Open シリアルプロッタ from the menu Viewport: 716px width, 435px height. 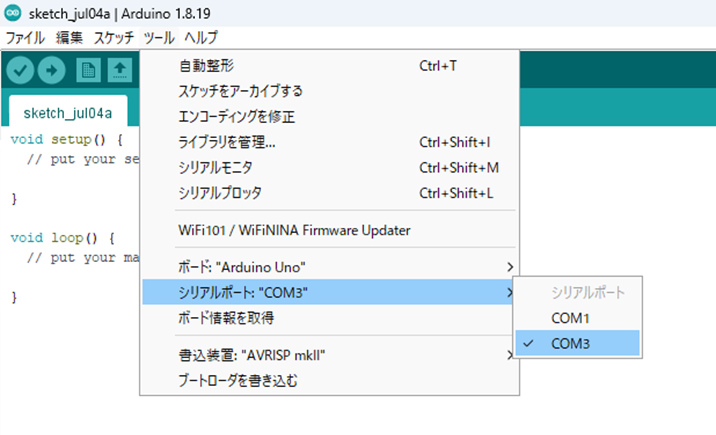329,193
